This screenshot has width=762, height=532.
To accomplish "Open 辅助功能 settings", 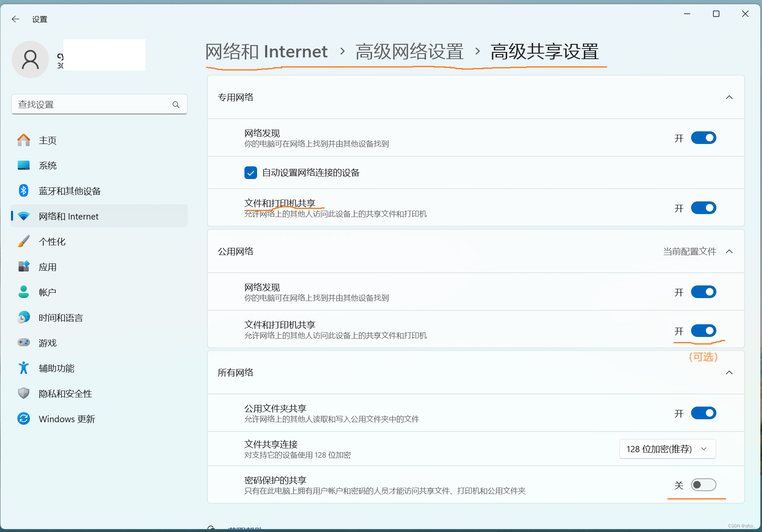I will pos(99,368).
